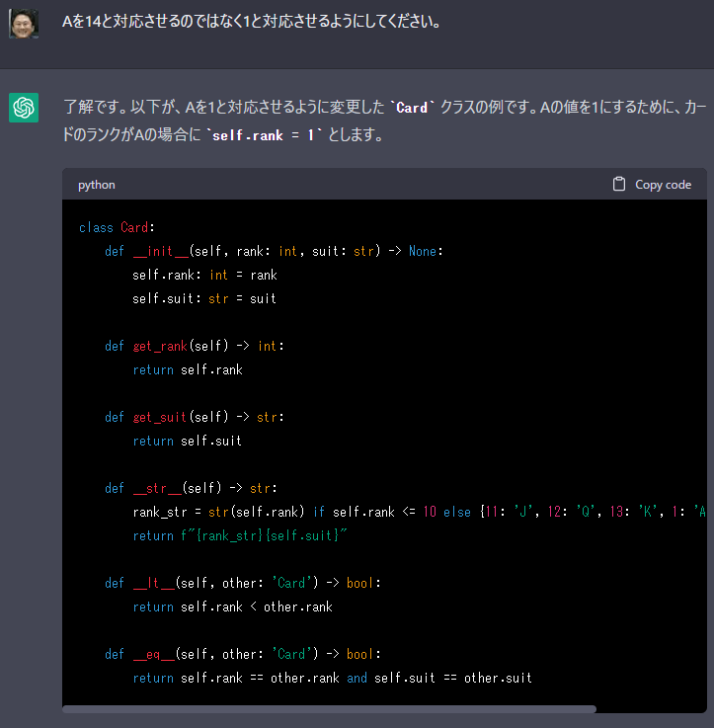Click the line 'class Card:'

coord(117,227)
